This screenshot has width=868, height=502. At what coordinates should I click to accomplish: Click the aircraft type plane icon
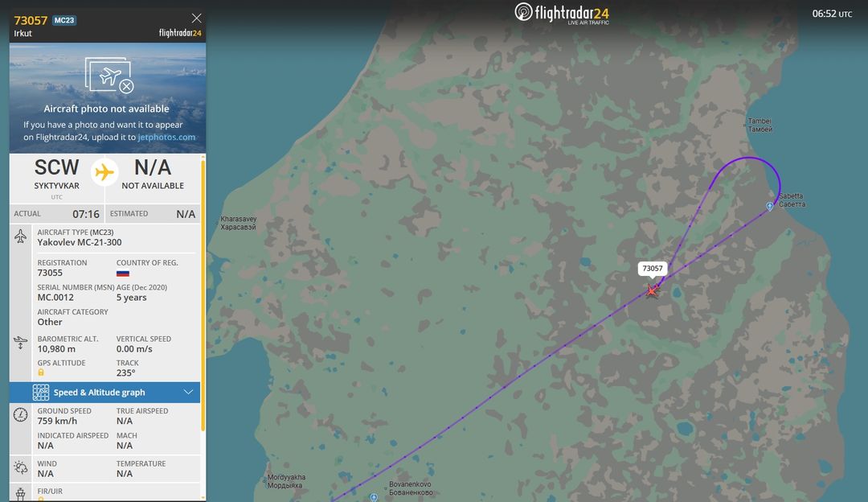[x=20, y=237]
